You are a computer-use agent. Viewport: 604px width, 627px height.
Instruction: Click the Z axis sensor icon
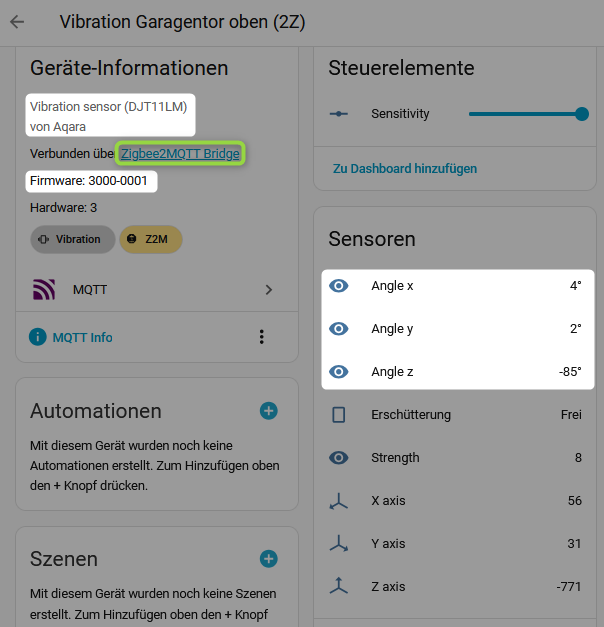tap(339, 586)
